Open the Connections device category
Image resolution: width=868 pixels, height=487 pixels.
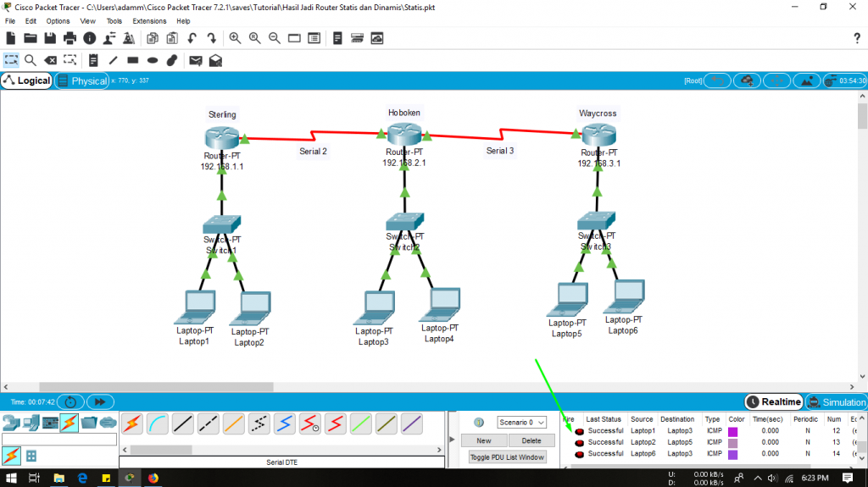(69, 423)
